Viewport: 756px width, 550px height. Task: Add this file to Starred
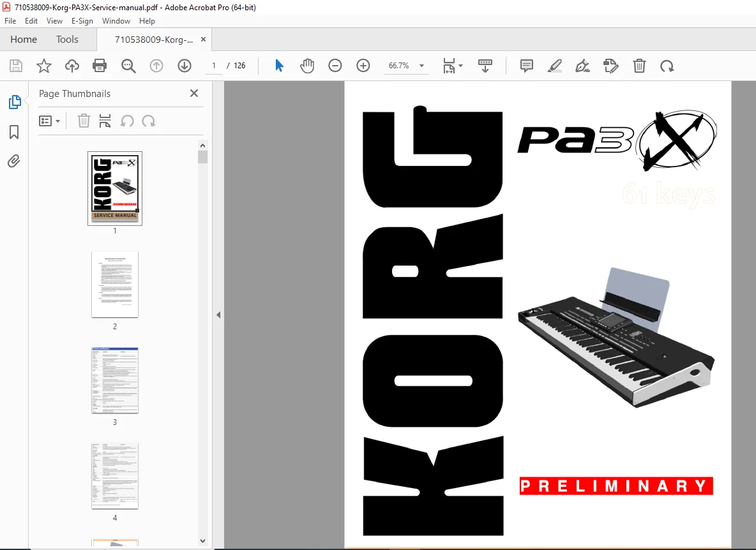click(x=44, y=66)
